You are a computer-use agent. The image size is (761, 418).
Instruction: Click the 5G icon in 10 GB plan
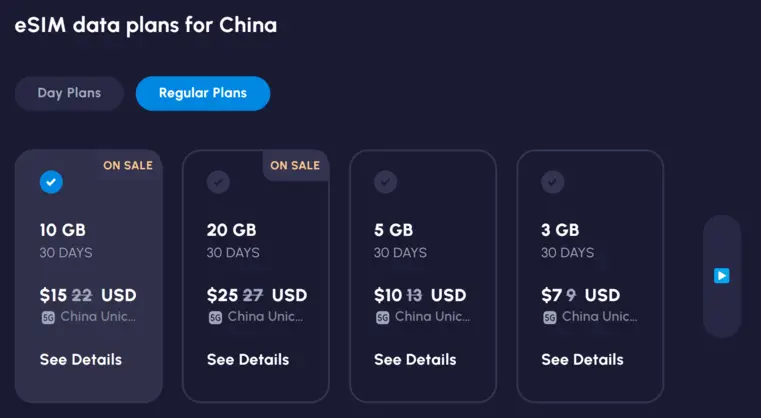tap(47, 317)
